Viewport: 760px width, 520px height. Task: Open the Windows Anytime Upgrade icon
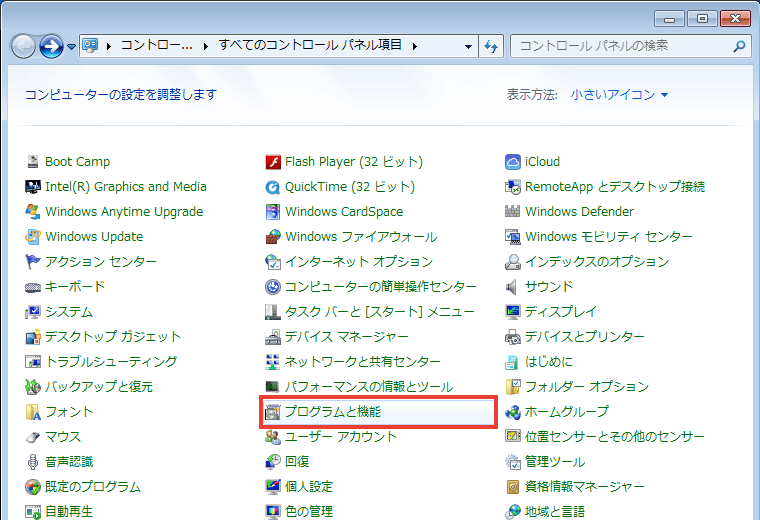pyautogui.click(x=32, y=212)
